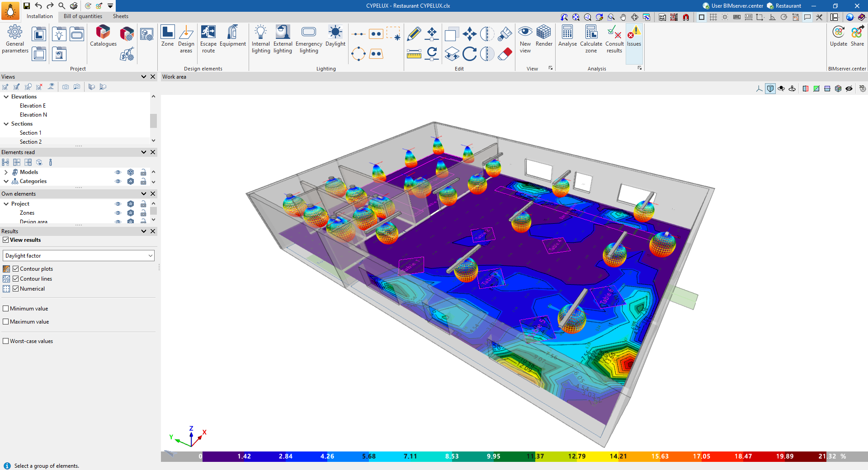
Task: Close the Elements read panel
Action: (153, 152)
